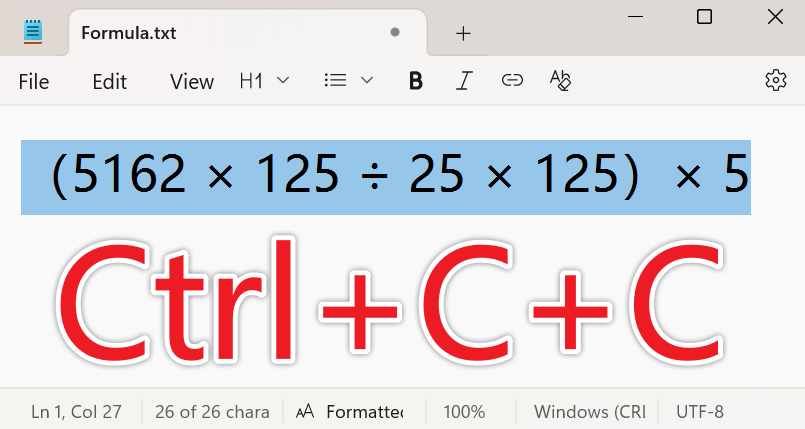Image resolution: width=805 pixels, height=429 pixels.
Task: Click the UTF-8 encoding indicator
Action: tap(700, 411)
